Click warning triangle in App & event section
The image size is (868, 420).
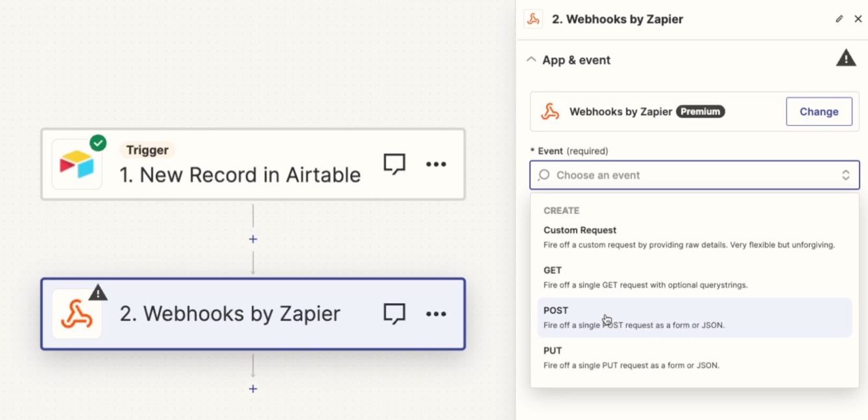846,58
